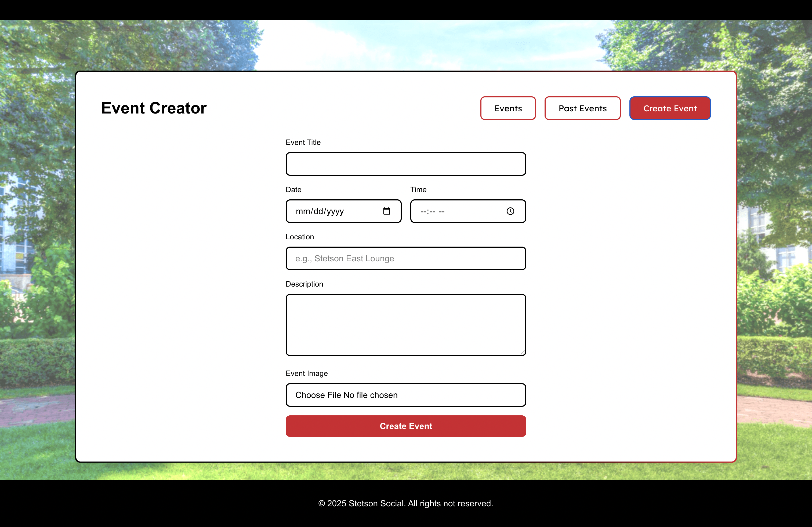Go to the Events tab
812x527 pixels.
[508, 108]
